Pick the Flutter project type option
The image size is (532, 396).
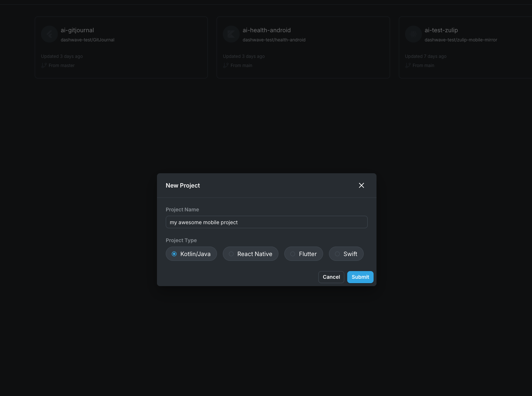(304, 254)
